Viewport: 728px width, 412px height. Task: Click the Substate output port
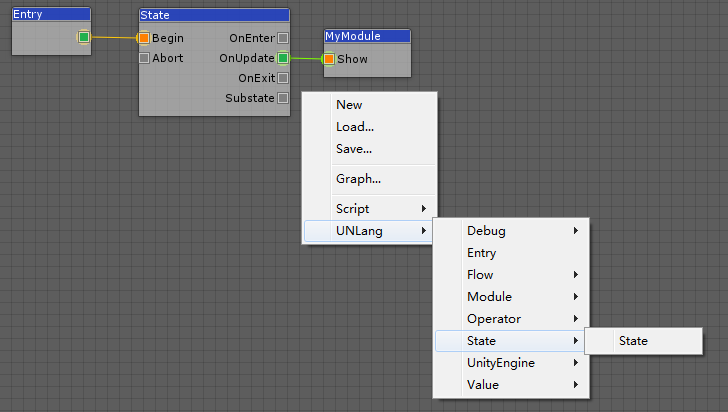pos(283,98)
